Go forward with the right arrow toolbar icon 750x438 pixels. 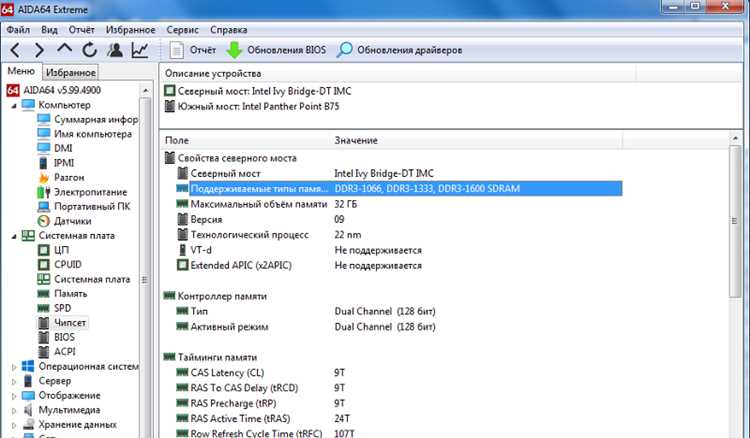tap(40, 50)
